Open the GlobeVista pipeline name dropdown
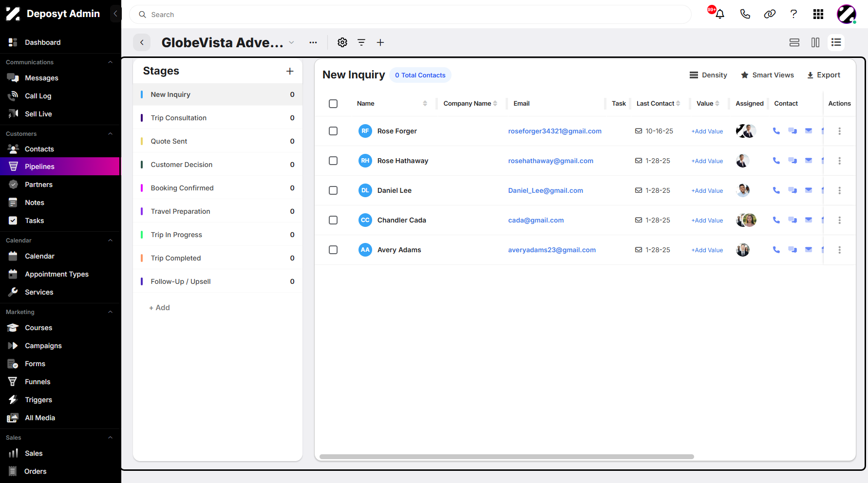This screenshot has width=868, height=483. pos(291,42)
